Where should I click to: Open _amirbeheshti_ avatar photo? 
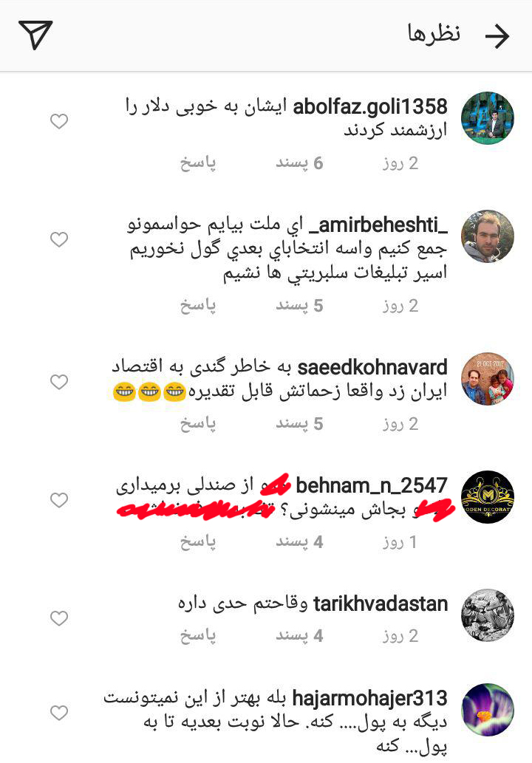(x=487, y=236)
